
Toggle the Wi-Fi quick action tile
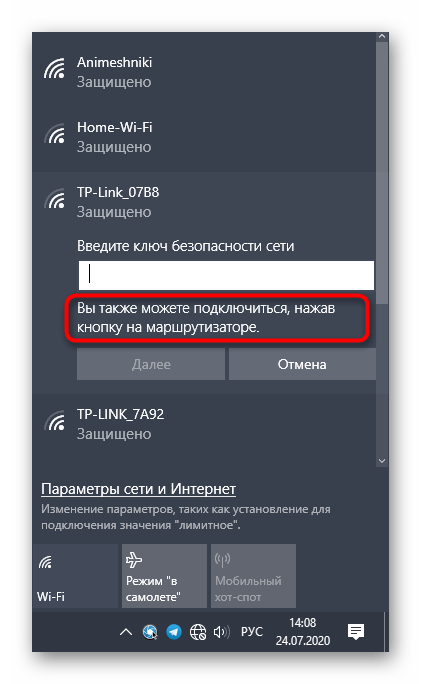tap(75, 576)
